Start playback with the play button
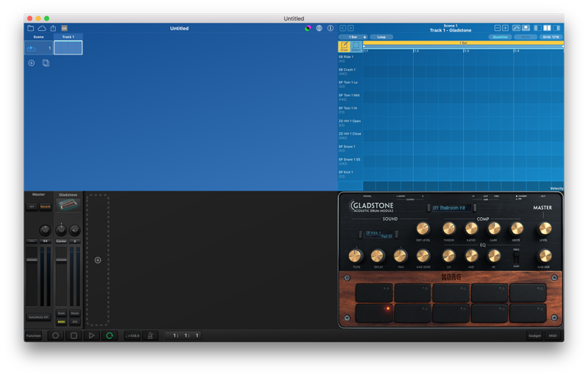Screen dimensions: 588x376 [92, 336]
